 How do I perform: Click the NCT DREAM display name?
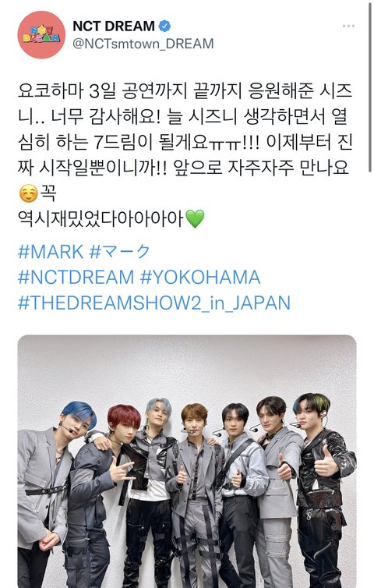114,26
